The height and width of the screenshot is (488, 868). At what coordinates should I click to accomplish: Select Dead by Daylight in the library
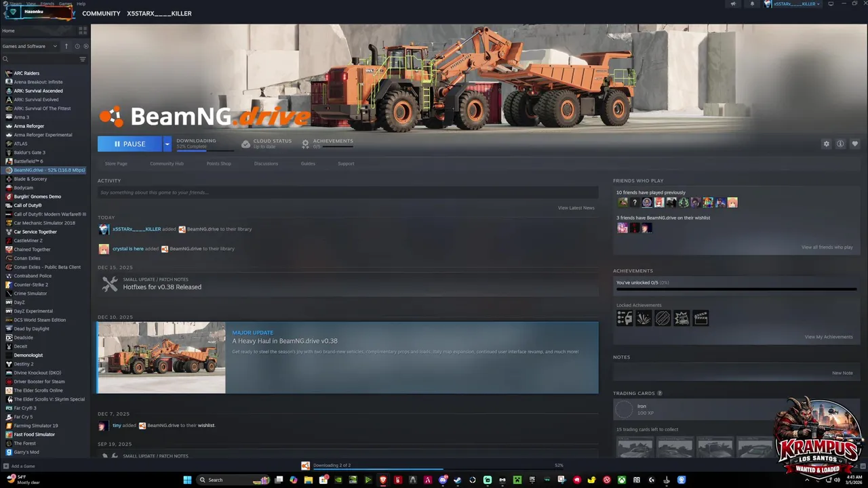coord(31,329)
